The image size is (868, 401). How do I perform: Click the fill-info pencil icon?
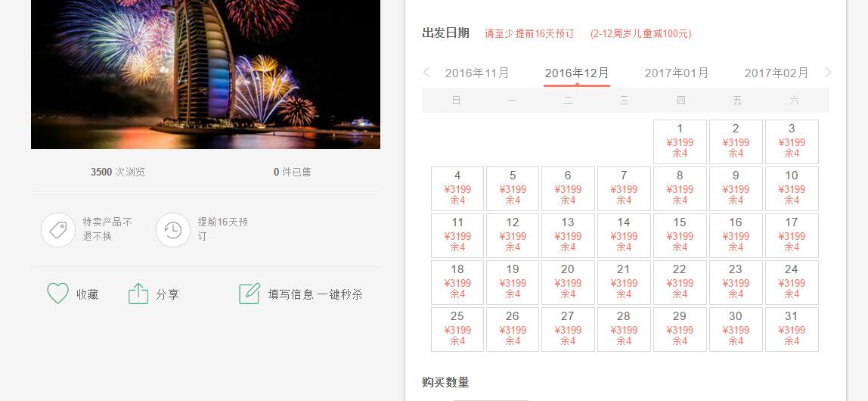pyautogui.click(x=250, y=294)
